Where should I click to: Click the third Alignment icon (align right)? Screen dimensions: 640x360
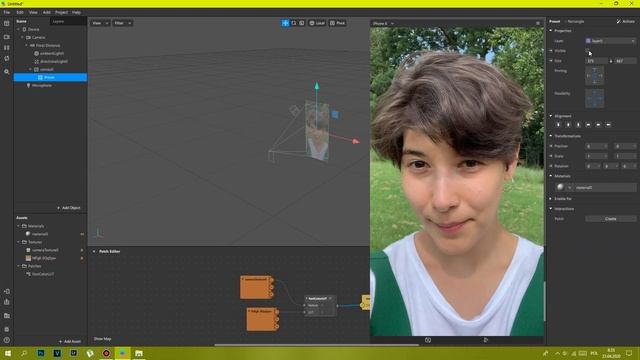pyautogui.click(x=578, y=125)
